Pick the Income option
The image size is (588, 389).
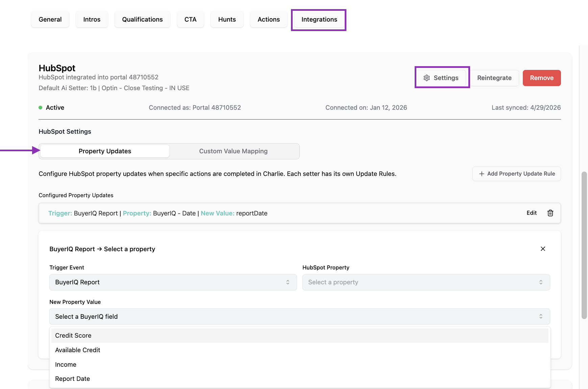300,365
